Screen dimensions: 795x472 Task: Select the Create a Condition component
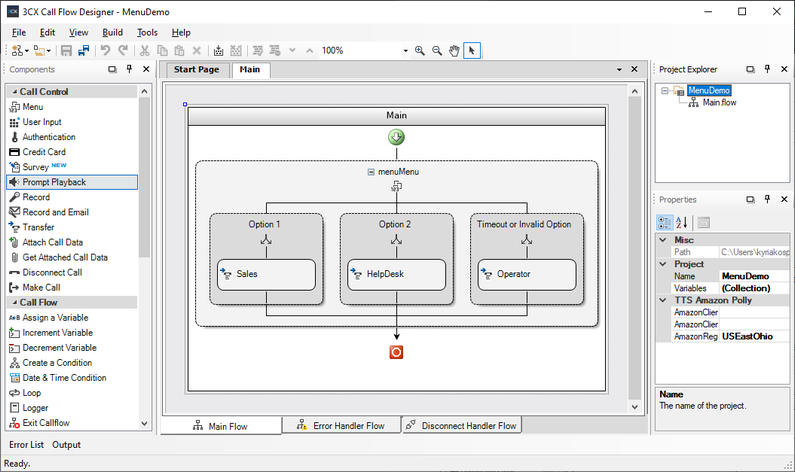[71, 362]
